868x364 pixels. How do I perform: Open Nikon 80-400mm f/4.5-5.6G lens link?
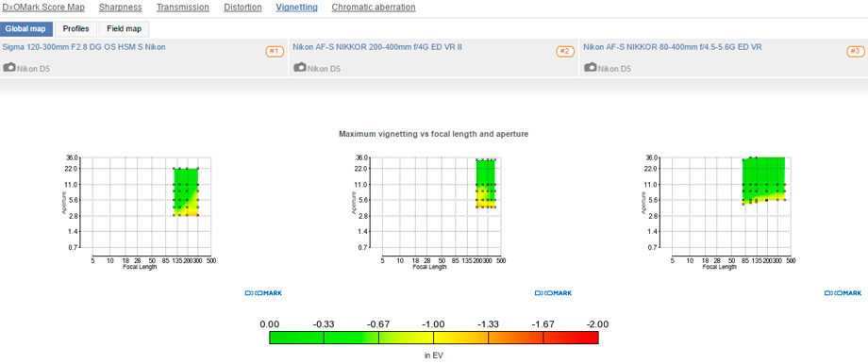pyautogui.click(x=673, y=47)
